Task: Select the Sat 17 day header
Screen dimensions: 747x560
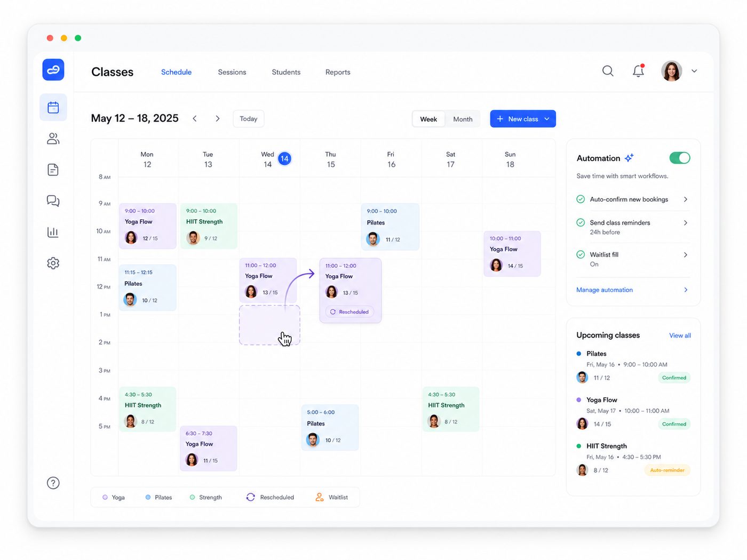Action: [x=451, y=159]
